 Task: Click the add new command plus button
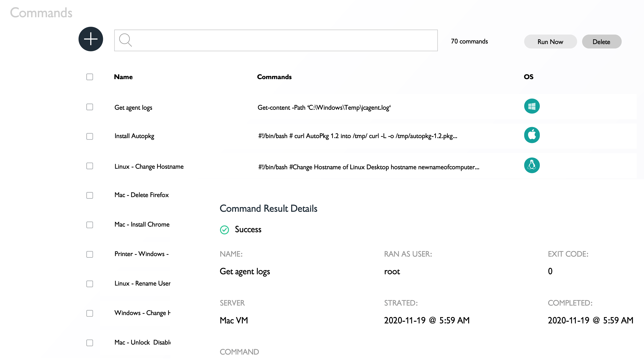(x=91, y=39)
